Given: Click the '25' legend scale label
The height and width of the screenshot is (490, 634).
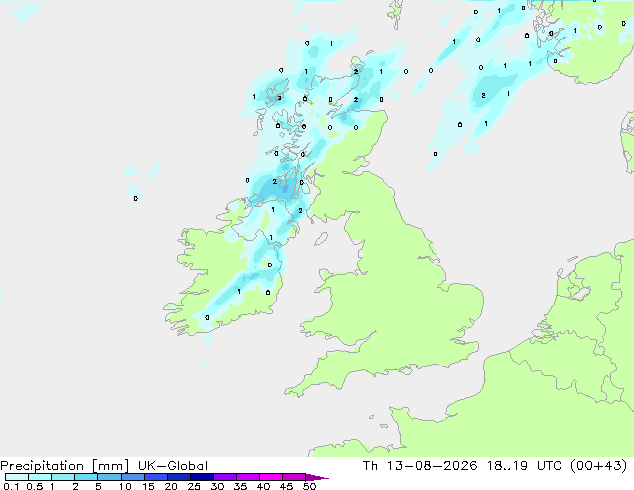Looking at the screenshot, I should pyautogui.click(x=194, y=486).
